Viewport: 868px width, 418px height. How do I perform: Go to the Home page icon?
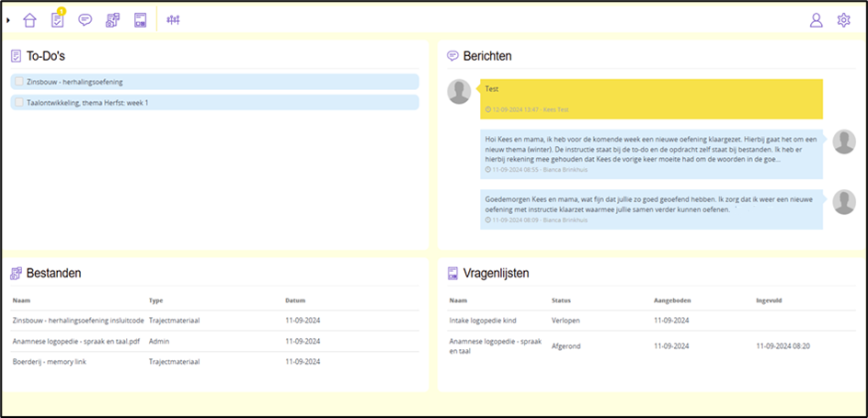pyautogui.click(x=30, y=20)
